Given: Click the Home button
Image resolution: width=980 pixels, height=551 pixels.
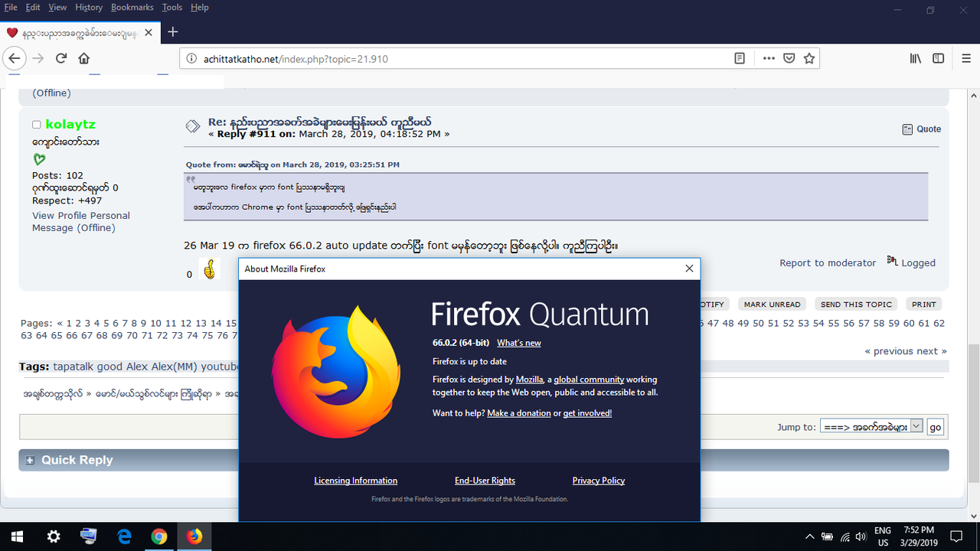Looking at the screenshot, I should pos(83,58).
